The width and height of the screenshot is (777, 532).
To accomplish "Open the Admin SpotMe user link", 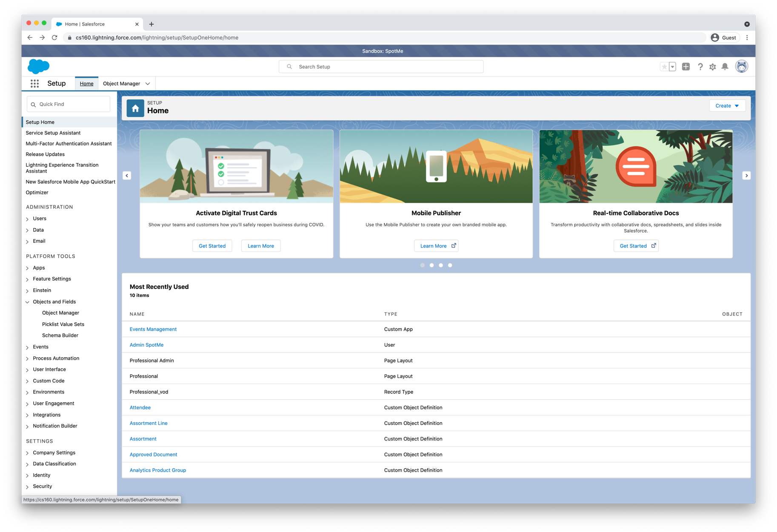I will point(146,345).
